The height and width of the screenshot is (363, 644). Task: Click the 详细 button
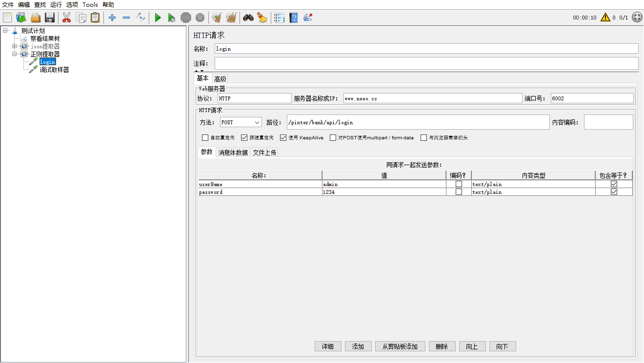click(x=328, y=346)
